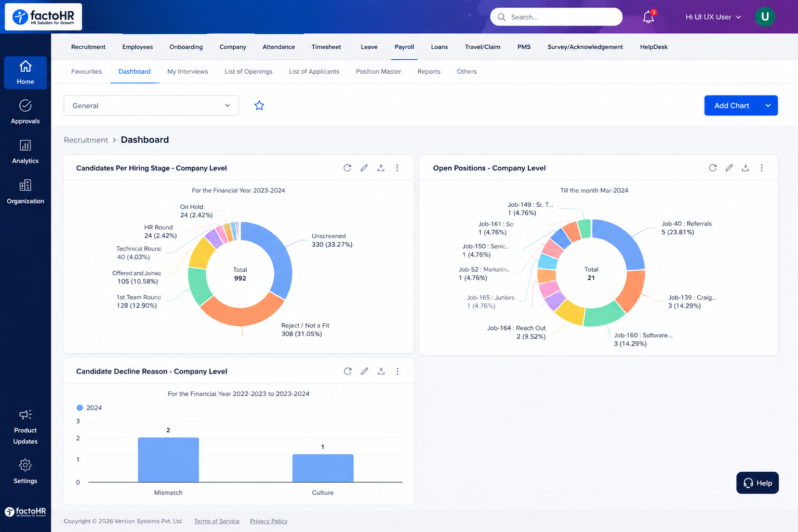Open the Onboarding module menu
The width and height of the screenshot is (798, 532).
(x=186, y=47)
